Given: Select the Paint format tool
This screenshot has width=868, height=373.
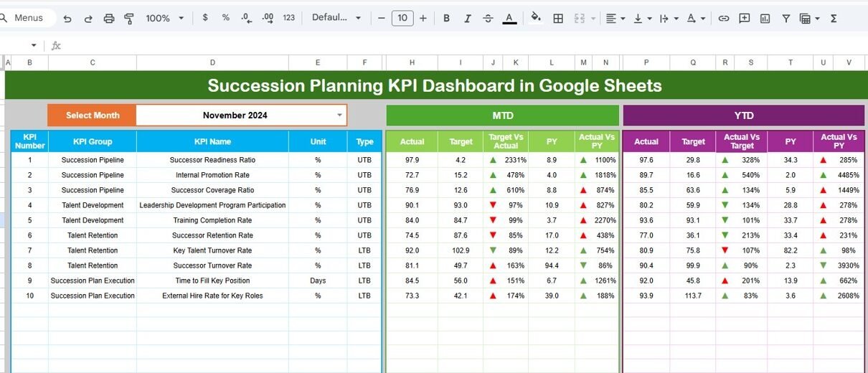Looking at the screenshot, I should click(x=129, y=18).
